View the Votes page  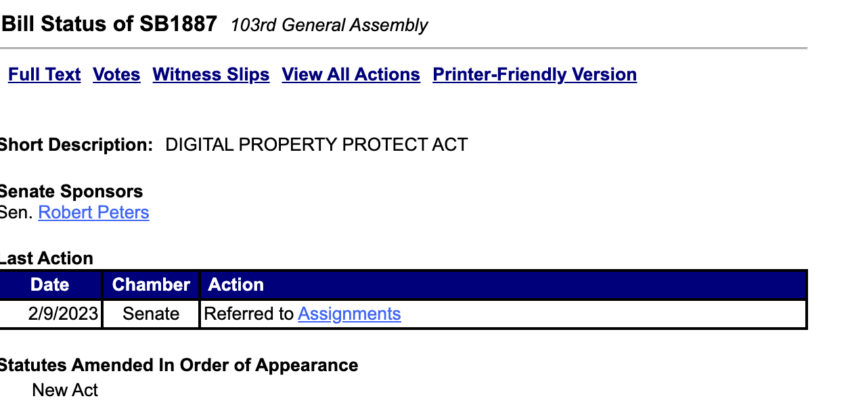point(116,75)
